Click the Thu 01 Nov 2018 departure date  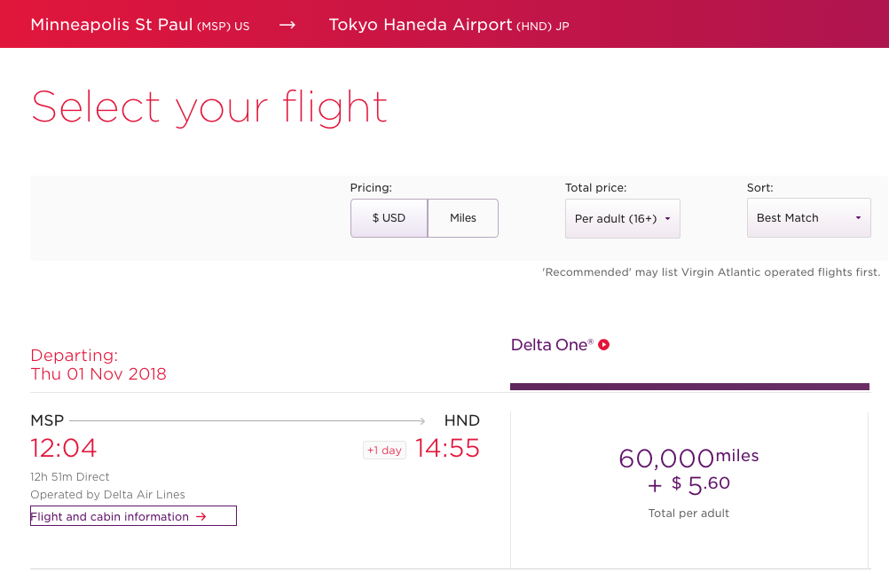pos(98,373)
